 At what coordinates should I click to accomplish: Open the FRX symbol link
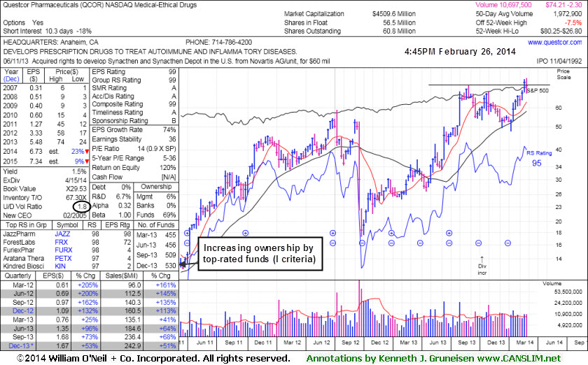(61, 242)
